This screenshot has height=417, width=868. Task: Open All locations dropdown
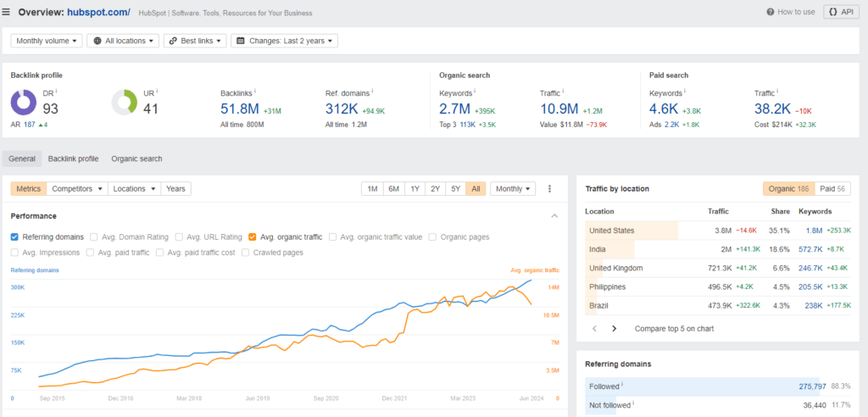pos(123,41)
